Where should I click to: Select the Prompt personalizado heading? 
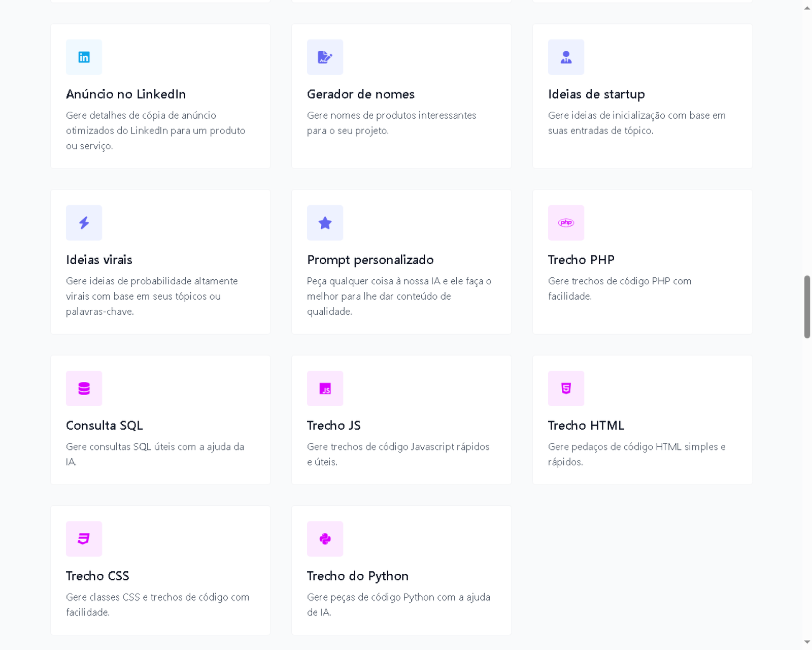pyautogui.click(x=370, y=260)
